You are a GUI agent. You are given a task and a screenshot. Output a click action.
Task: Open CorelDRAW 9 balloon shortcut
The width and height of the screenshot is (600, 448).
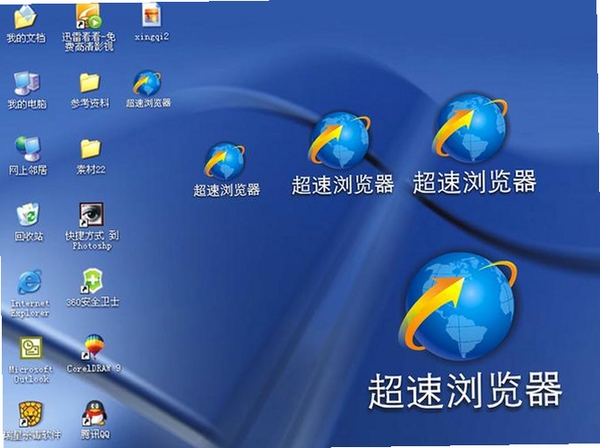[x=93, y=347]
